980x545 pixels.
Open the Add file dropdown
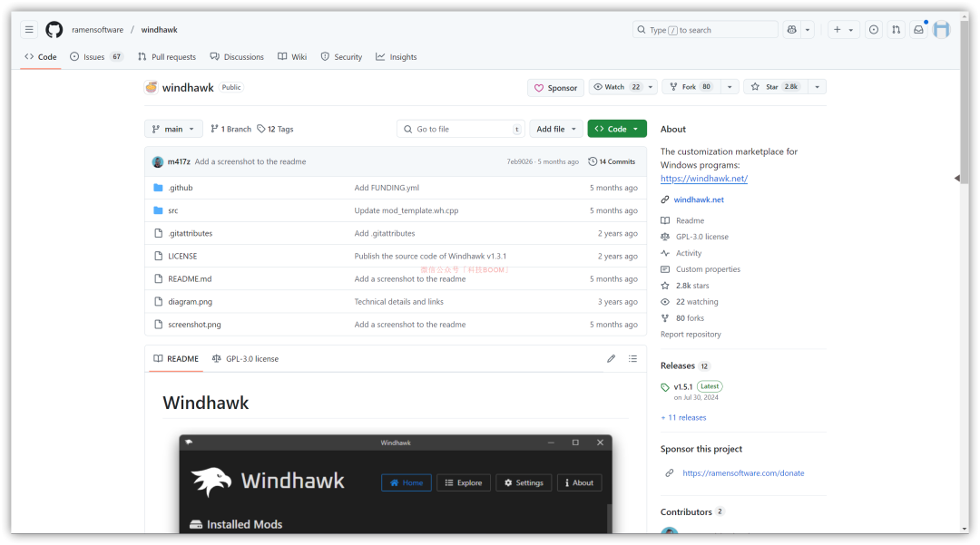click(555, 129)
